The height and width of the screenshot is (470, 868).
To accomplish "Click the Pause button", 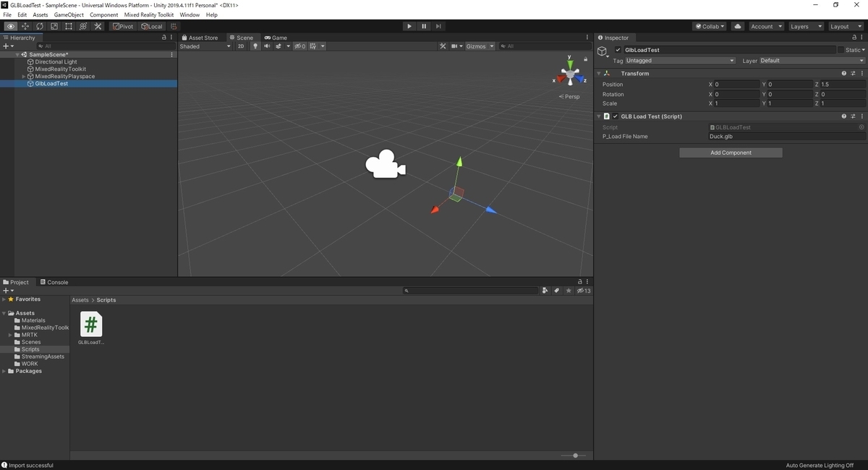I will [424, 27].
